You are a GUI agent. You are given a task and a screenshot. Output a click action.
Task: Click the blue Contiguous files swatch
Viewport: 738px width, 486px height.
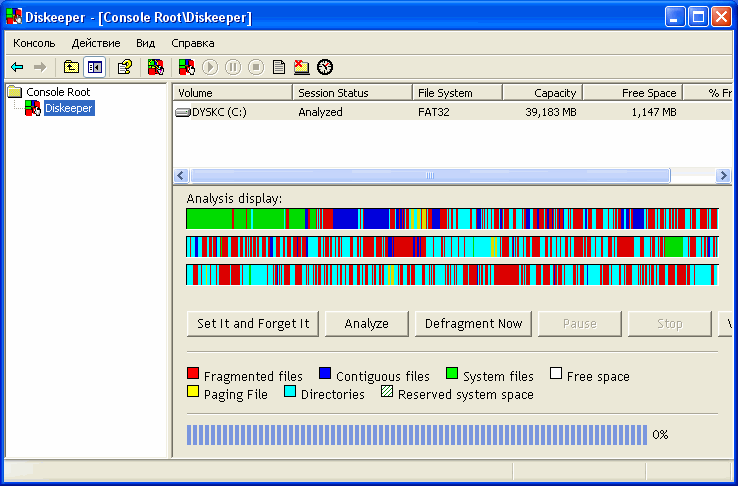click(x=325, y=374)
